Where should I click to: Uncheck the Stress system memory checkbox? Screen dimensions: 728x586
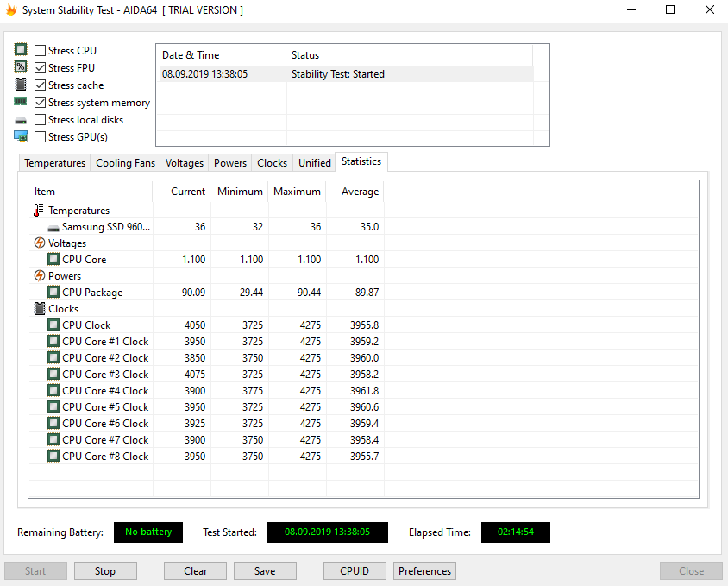click(41, 102)
